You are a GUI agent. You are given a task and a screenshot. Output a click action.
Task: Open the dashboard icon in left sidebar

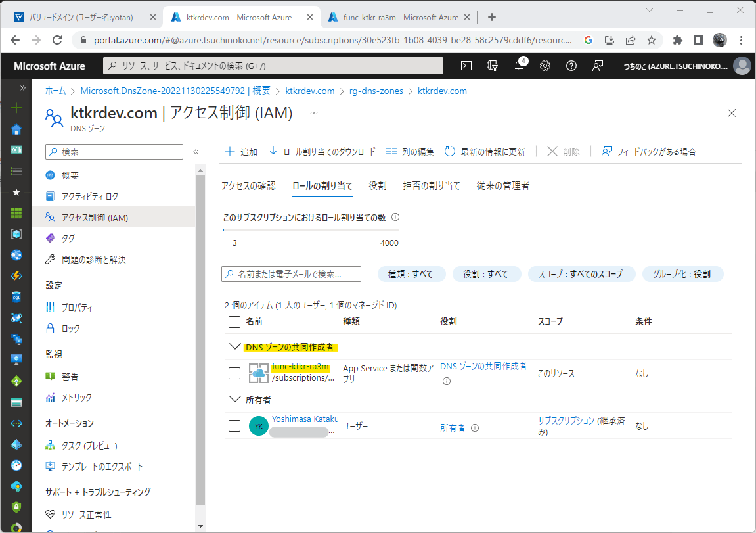[x=16, y=150]
